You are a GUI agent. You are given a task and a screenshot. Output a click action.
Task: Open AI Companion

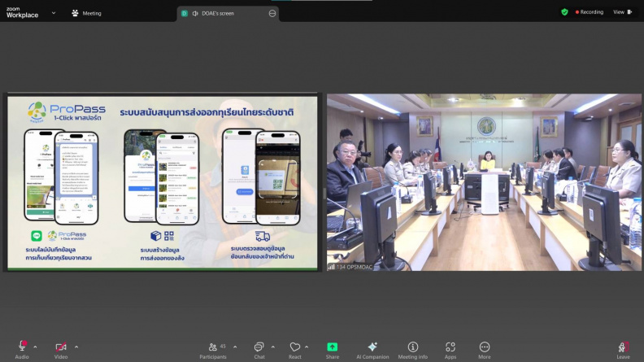[x=372, y=351]
